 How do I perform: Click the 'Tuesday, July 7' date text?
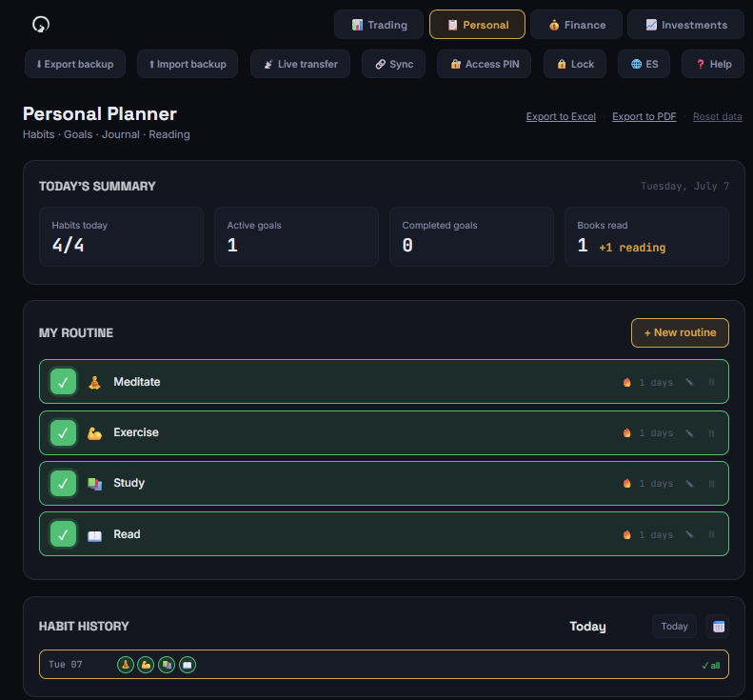pyautogui.click(x=684, y=186)
